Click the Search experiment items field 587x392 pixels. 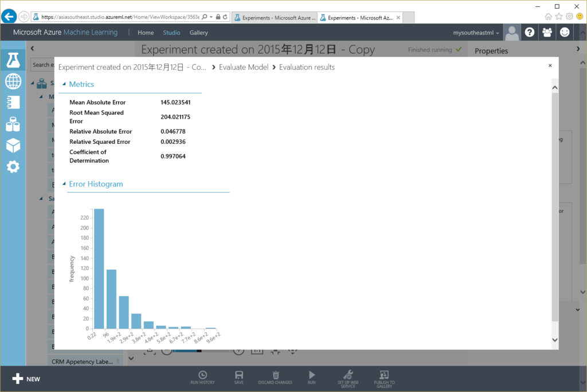click(42, 65)
